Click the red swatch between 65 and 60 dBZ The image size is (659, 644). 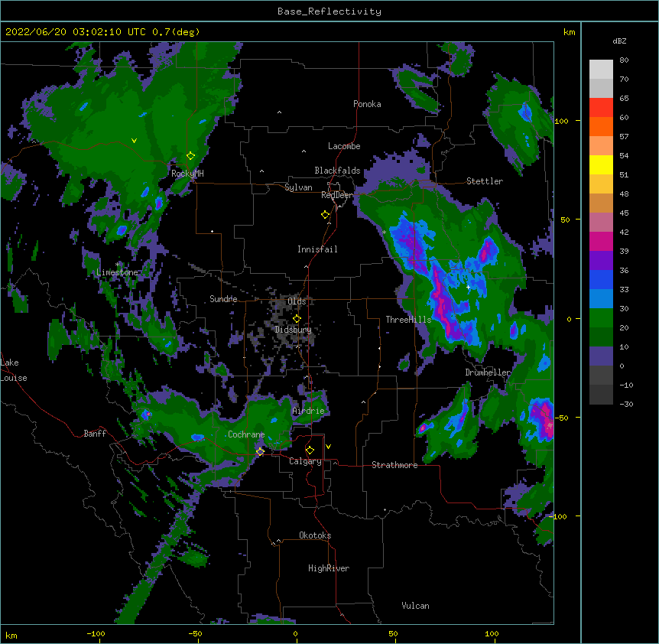coord(601,108)
